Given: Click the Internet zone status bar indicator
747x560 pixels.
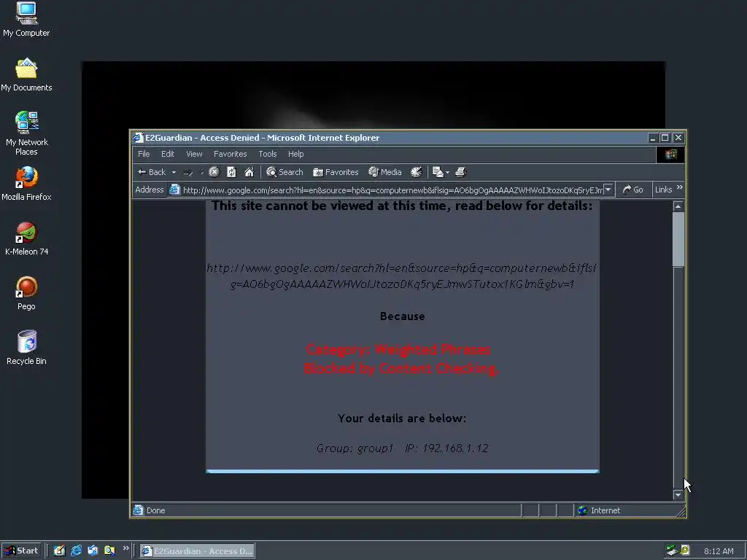Looking at the screenshot, I should click(599, 510).
